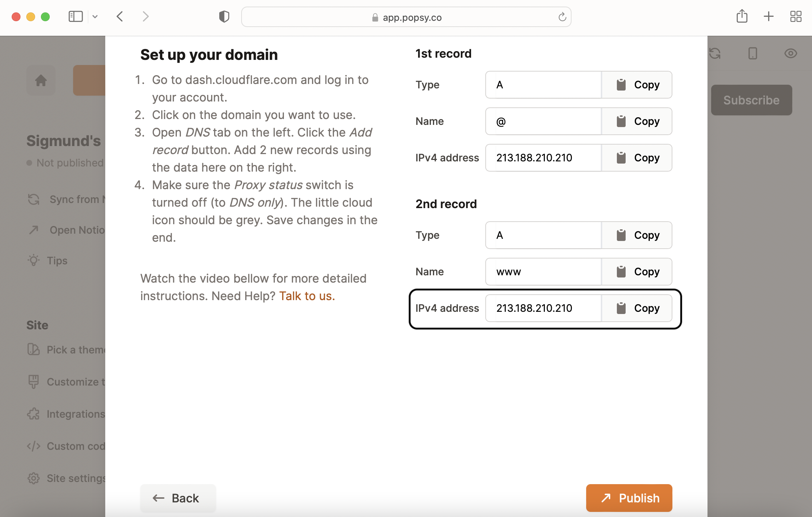Open Safari share sheet icon
The image size is (812, 517).
click(x=742, y=16)
